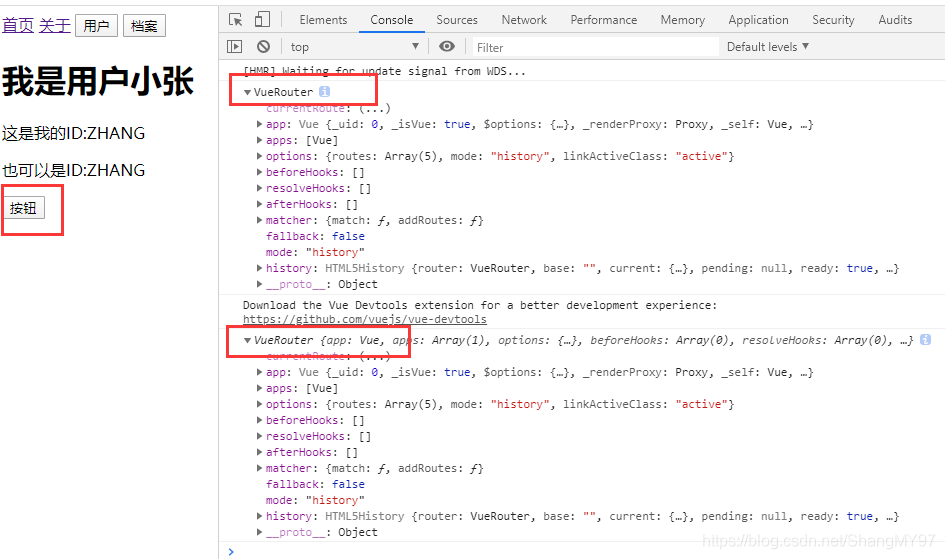Open the top context dropdown
The image size is (945, 559).
354,47
